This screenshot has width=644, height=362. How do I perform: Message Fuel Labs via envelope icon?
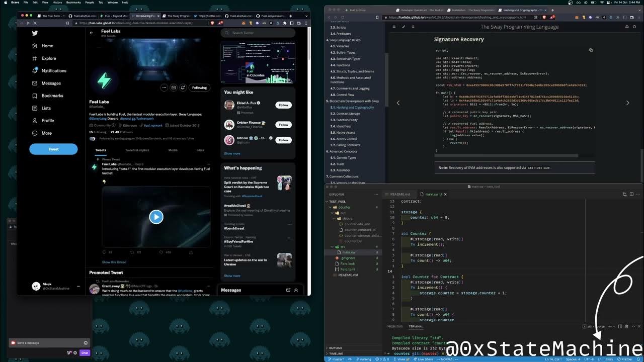(x=174, y=87)
